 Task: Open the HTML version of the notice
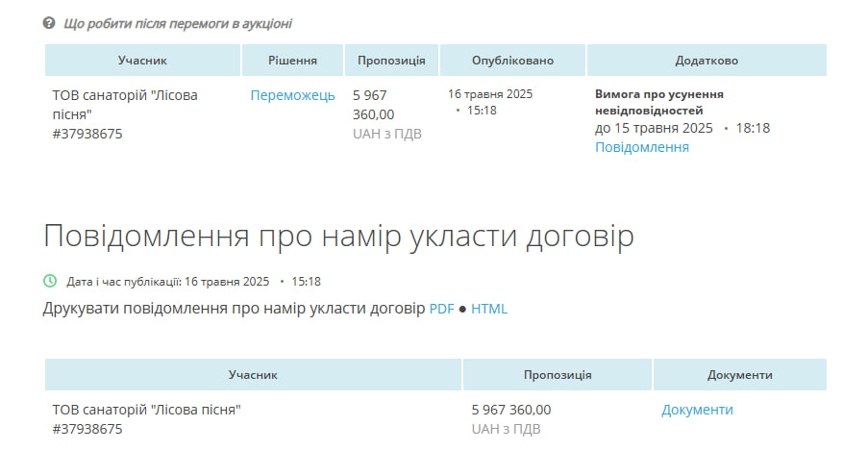(489, 309)
